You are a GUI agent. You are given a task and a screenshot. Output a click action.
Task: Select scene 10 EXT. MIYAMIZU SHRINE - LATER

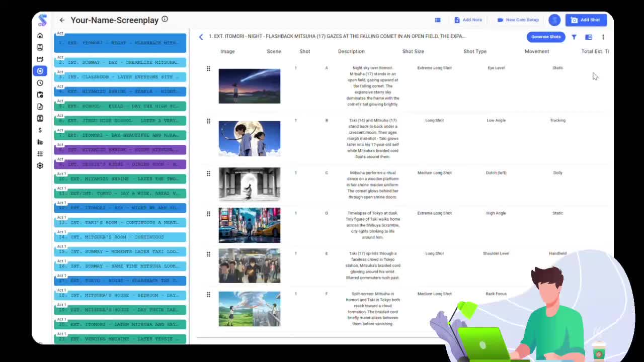click(x=120, y=179)
